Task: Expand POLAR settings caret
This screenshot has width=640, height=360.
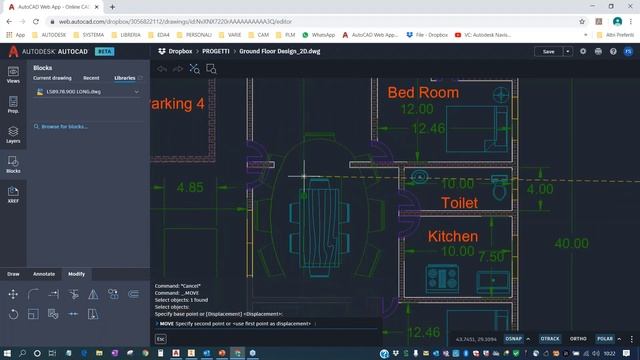Action: pyautogui.click(x=619, y=339)
